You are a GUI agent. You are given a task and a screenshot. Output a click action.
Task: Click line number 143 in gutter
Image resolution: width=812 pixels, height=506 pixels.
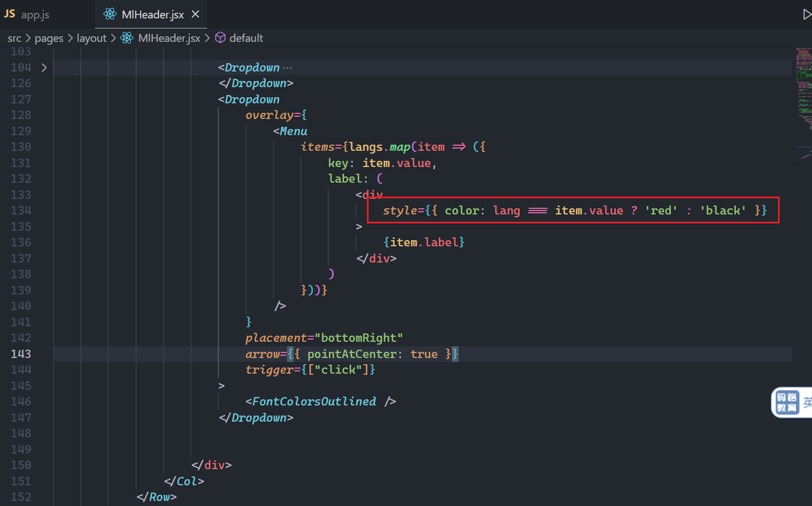[x=21, y=354]
